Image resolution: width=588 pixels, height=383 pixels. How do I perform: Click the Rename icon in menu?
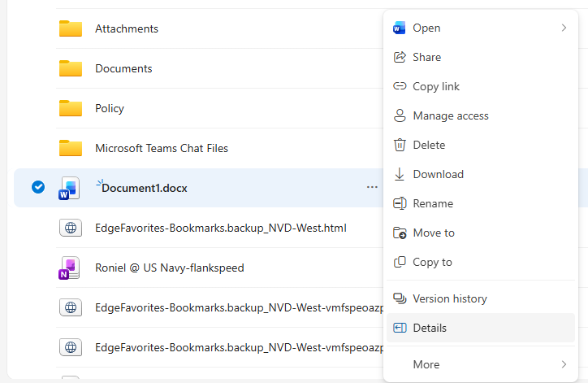click(400, 203)
